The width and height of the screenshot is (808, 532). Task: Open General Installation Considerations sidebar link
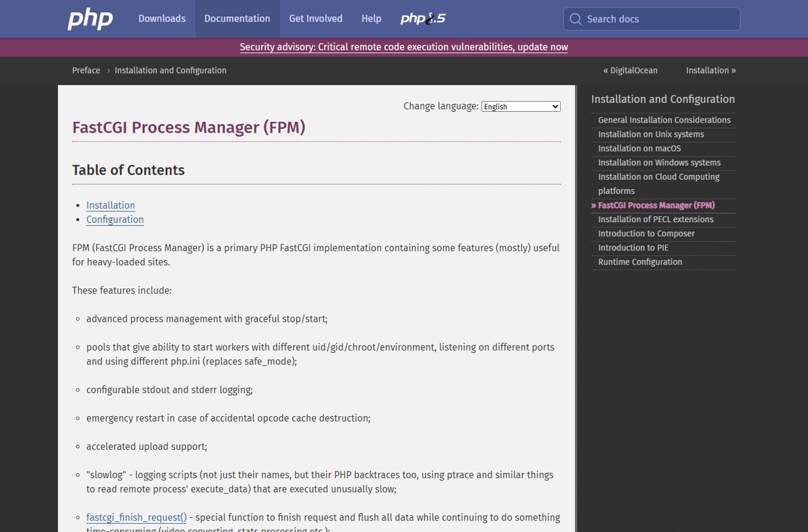click(664, 120)
